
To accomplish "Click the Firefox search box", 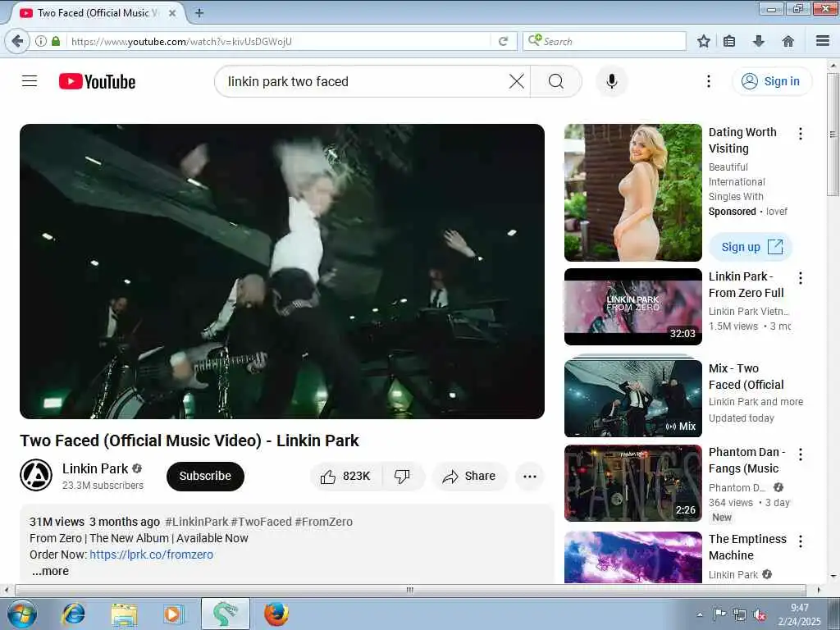I will point(605,41).
